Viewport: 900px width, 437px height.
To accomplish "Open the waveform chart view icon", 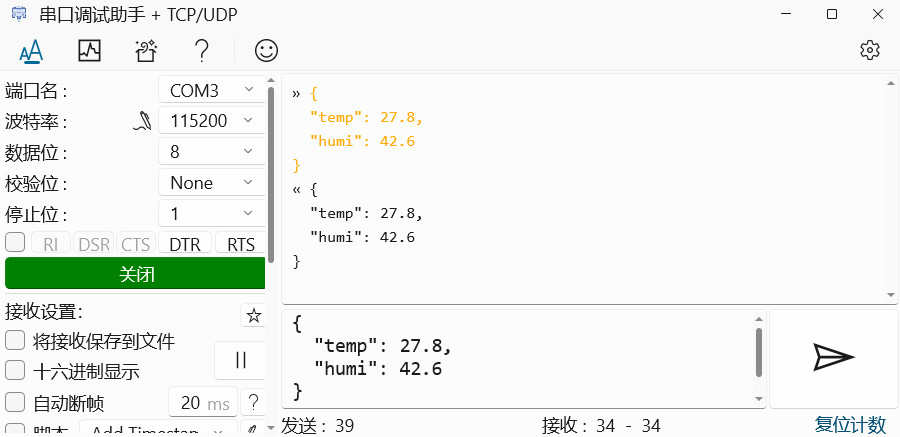I will 89,51.
